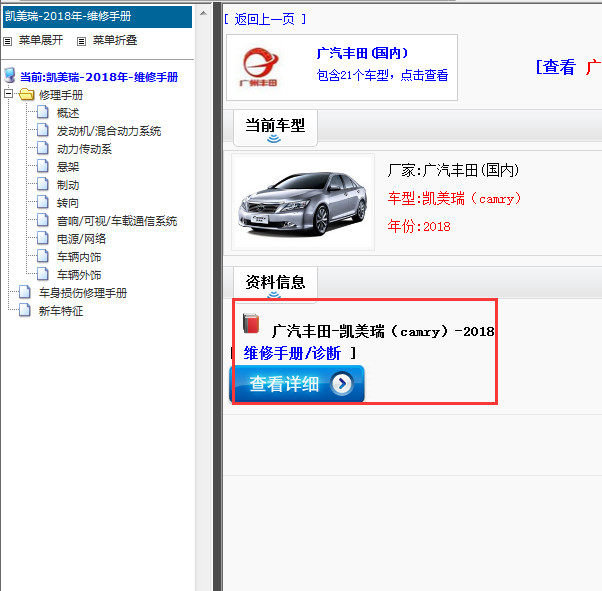Click the scroll-up arrow of the tree panel
Viewport: 602px width, 591px height.
tap(203, 13)
